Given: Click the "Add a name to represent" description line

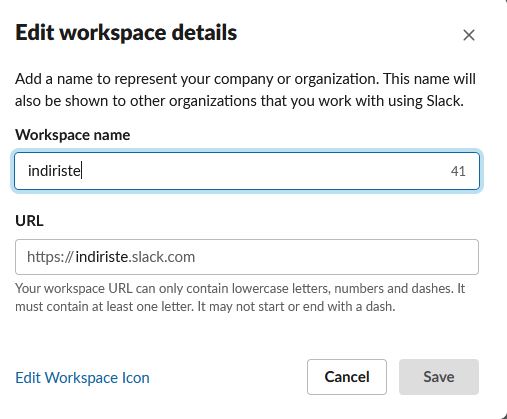Looking at the screenshot, I should [245, 79].
